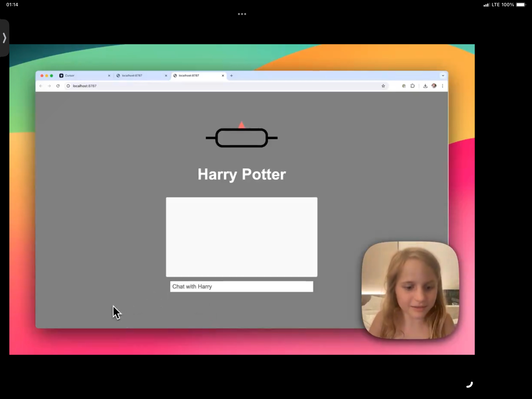Go back in browser history
Screen dimensions: 532x399
pyautogui.click(x=41, y=86)
